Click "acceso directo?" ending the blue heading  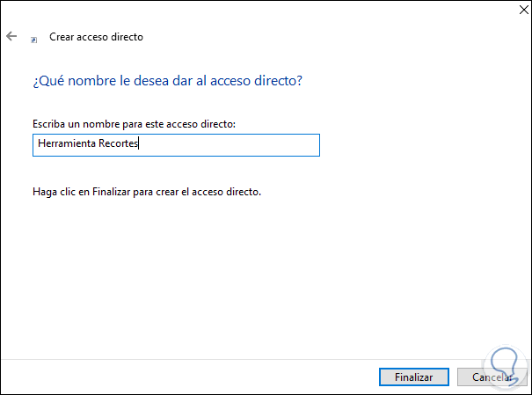click(268, 81)
